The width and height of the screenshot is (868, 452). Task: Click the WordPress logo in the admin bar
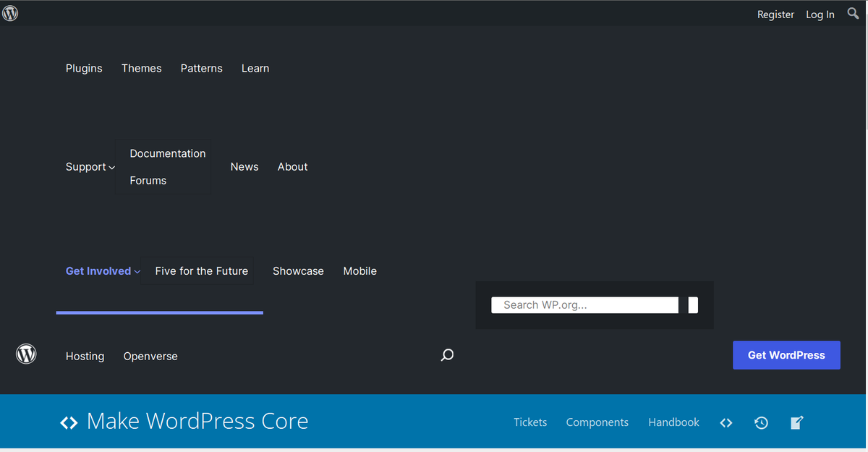click(x=10, y=13)
